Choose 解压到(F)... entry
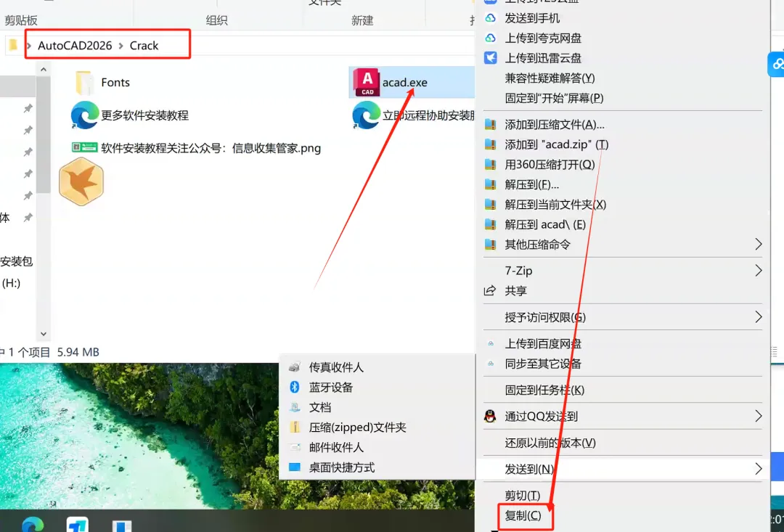This screenshot has width=784, height=532. pyautogui.click(x=531, y=184)
